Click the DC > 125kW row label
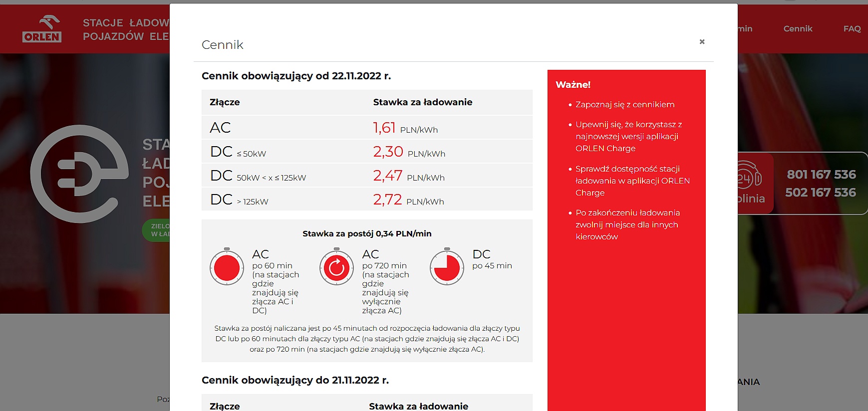Screen dimensions: 868x411 coord(239,200)
